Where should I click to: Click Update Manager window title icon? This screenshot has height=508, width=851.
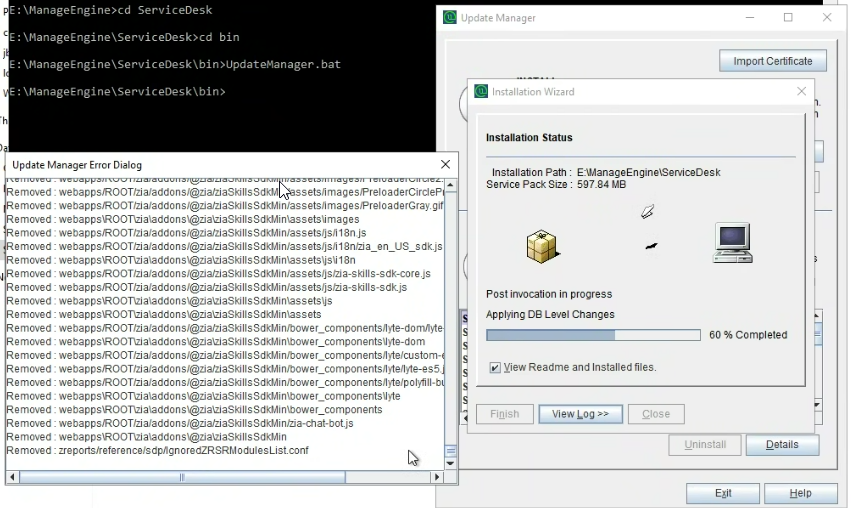click(450, 17)
